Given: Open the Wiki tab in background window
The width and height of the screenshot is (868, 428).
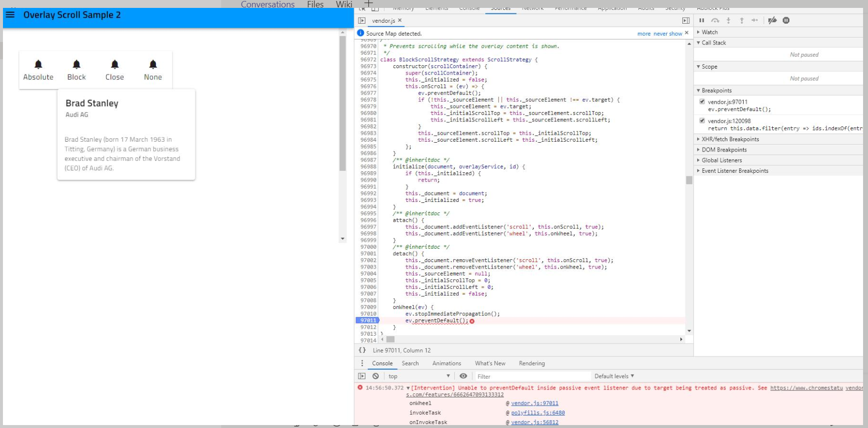Looking at the screenshot, I should 344,4.
